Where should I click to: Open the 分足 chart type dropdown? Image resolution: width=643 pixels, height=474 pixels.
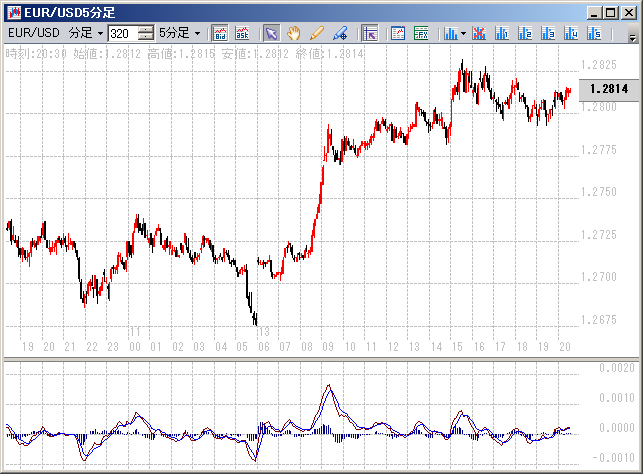[86, 33]
